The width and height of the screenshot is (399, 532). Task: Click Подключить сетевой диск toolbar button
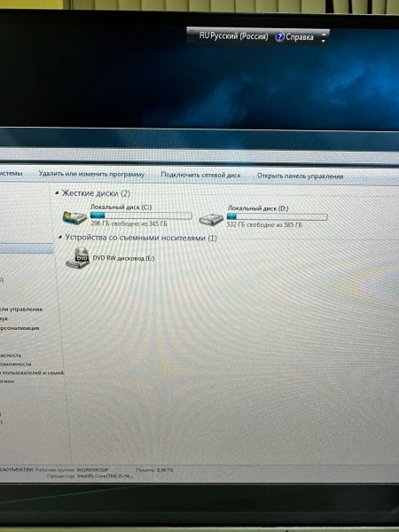pos(200,175)
